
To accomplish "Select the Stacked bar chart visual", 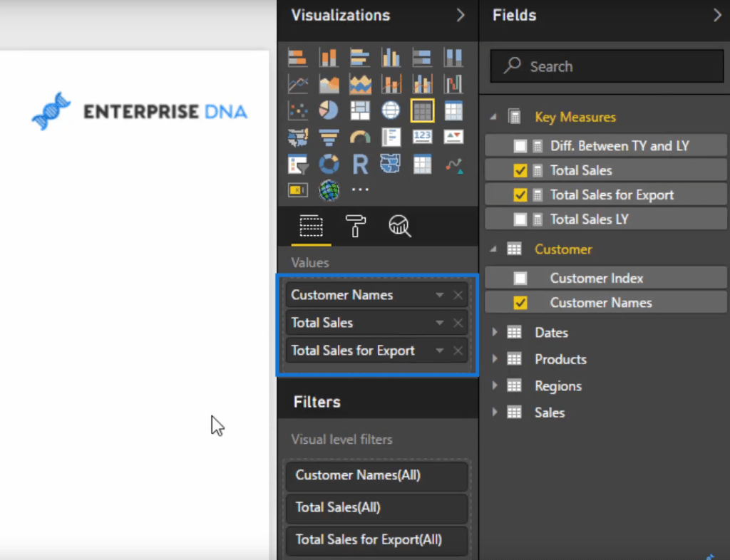I will click(x=297, y=58).
